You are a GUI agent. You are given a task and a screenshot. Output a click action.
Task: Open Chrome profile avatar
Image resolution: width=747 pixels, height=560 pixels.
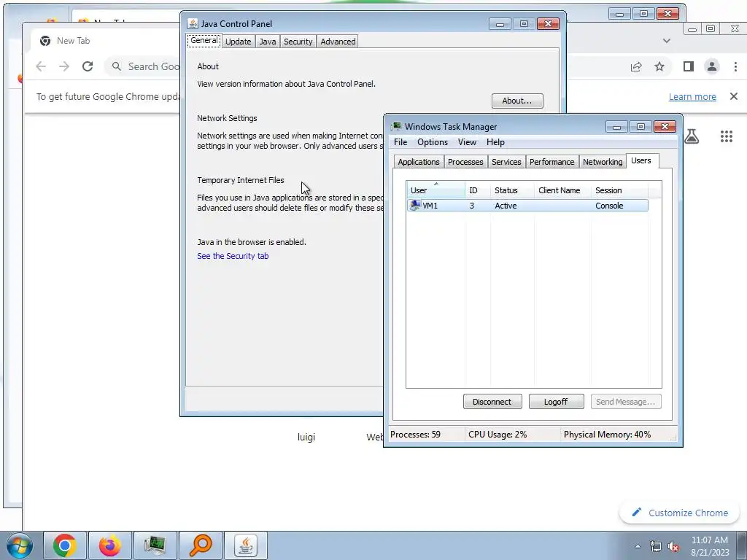click(712, 66)
